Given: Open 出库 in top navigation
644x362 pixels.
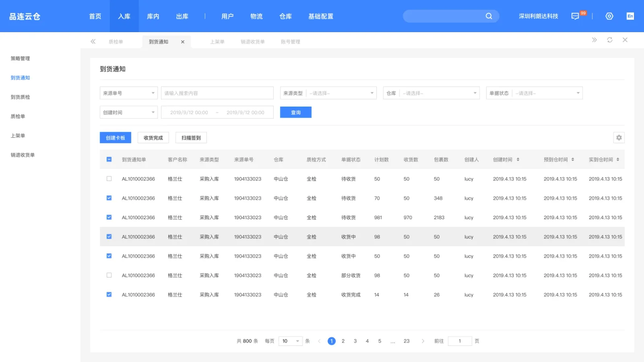Looking at the screenshot, I should click(182, 16).
